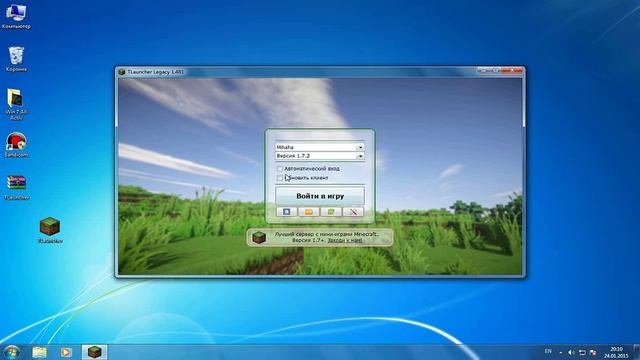640x360 pixels.
Task: Select the TLauncher grass block desktop icon
Action: (50, 230)
